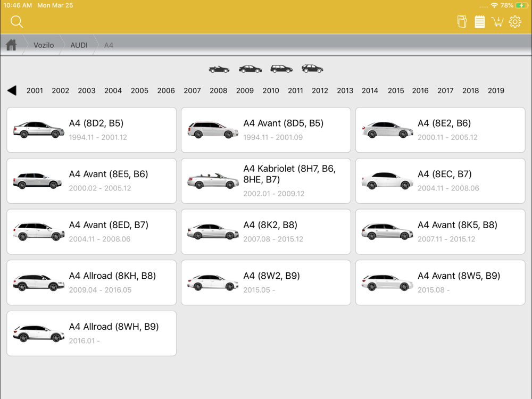
Task: Open A4 (8D2, B5) model card
Action: pos(92,130)
